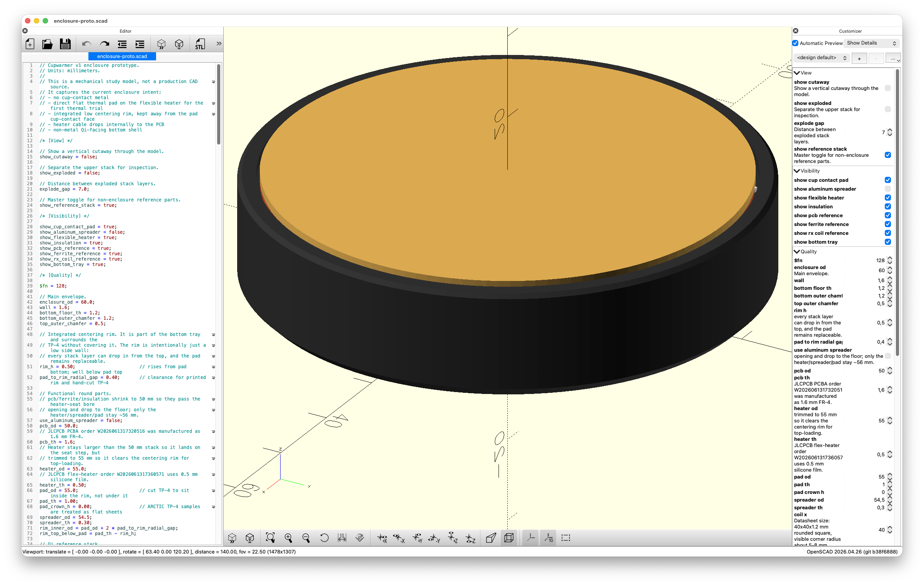The width and height of the screenshot is (924, 585).
Task: Zoom out using the magnifier minus icon
Action: (x=306, y=538)
